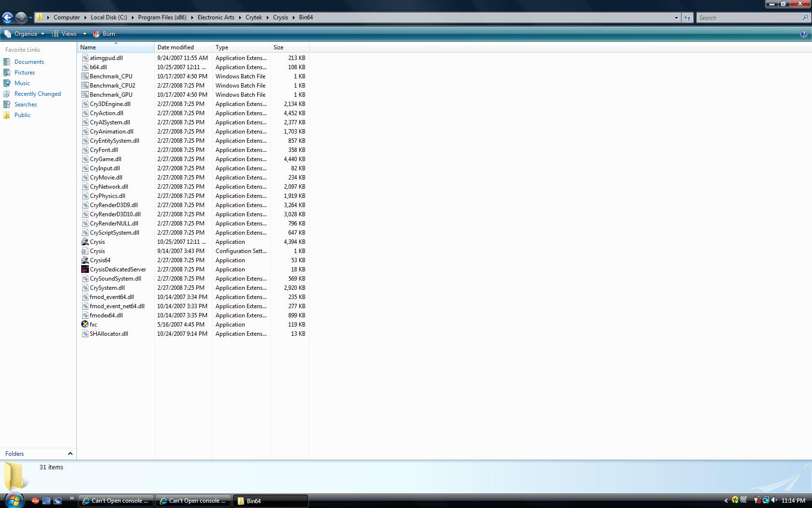
Task: Select file name CryAction.dll
Action: [x=106, y=113]
